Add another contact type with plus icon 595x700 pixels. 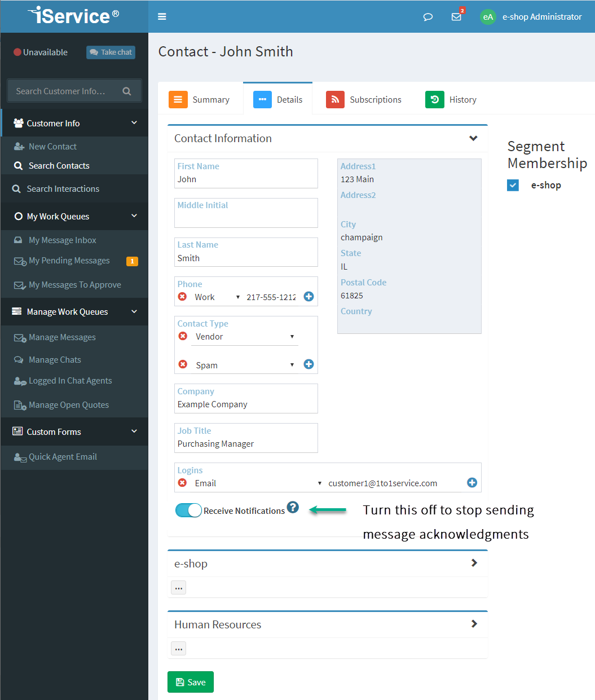click(308, 364)
